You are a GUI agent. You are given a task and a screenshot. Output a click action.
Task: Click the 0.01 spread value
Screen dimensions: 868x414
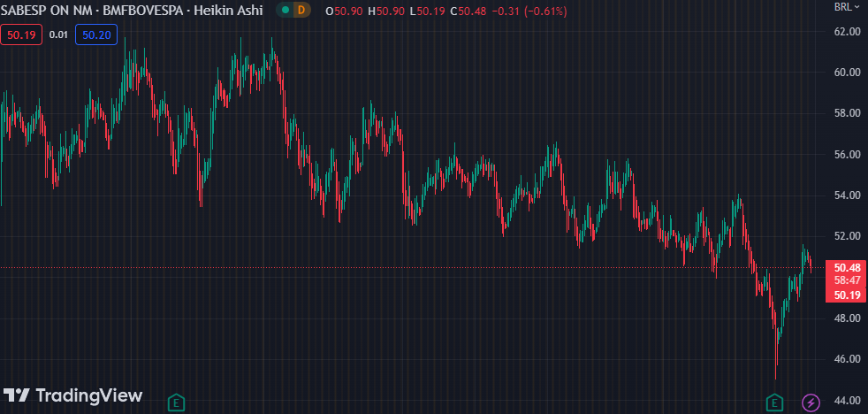click(58, 34)
